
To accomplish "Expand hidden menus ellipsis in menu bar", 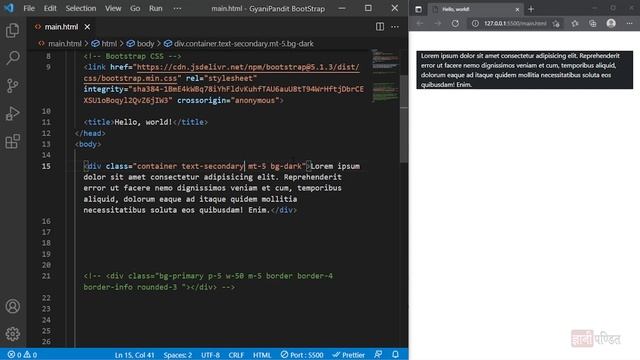I will [x=177, y=8].
